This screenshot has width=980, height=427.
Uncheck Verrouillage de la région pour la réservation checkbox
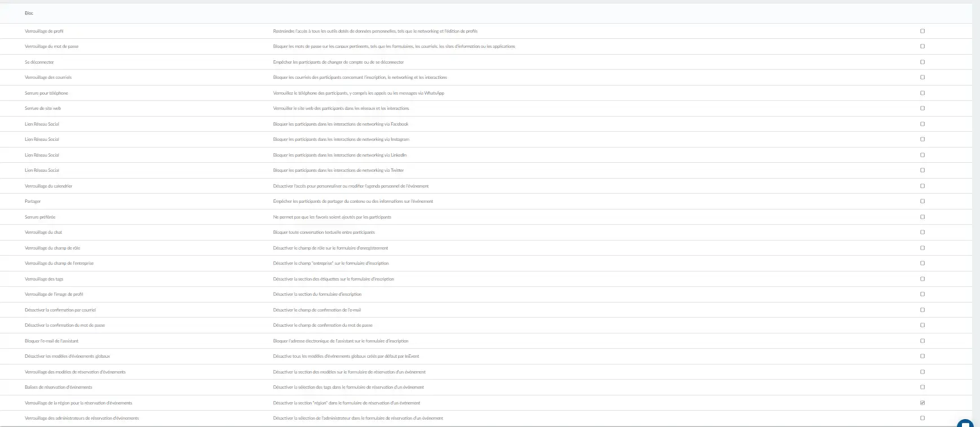[922, 403]
